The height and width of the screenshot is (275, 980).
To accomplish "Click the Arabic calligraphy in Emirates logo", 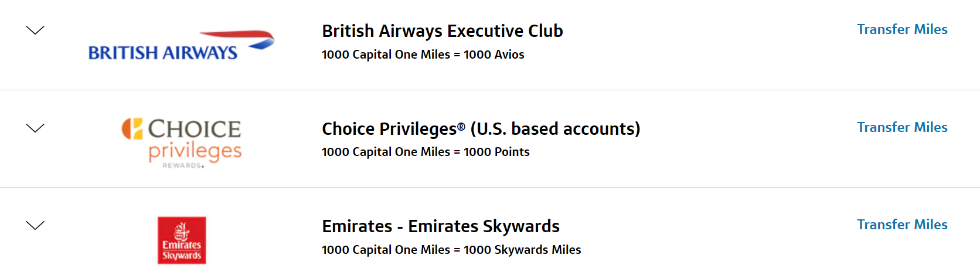I will [182, 230].
